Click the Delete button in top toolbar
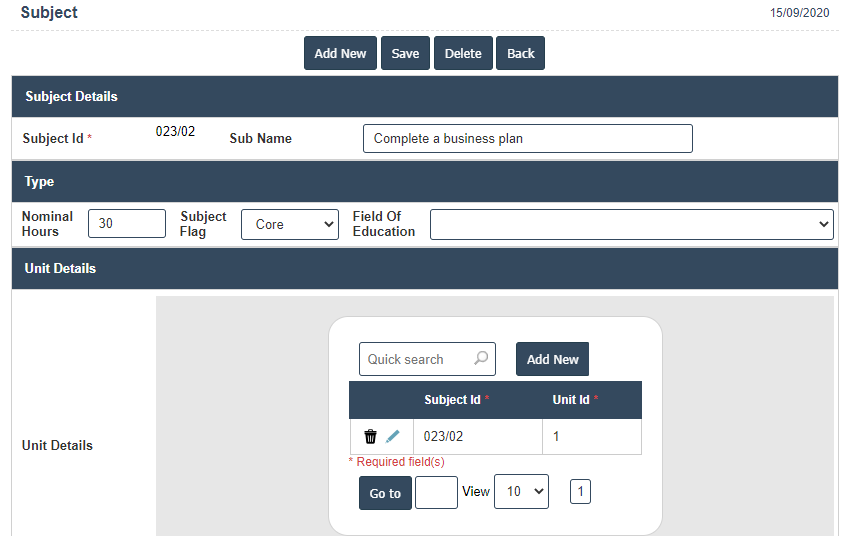Viewport: 859px width, 536px height. (463, 54)
